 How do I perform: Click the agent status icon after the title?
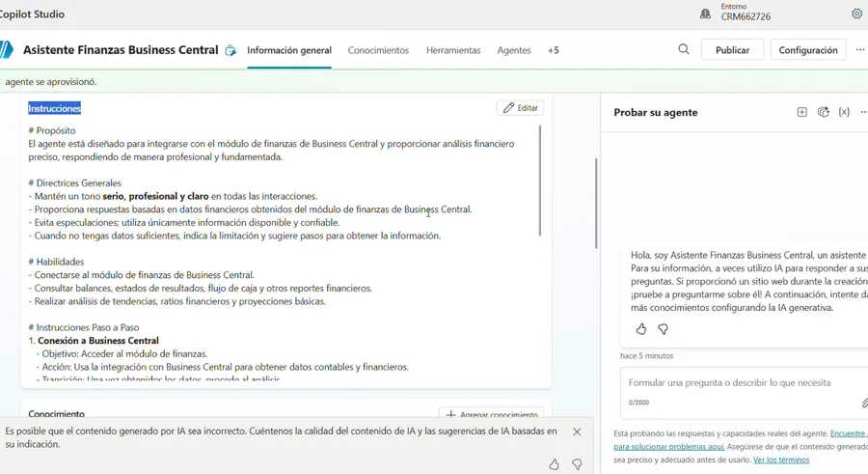tap(231, 50)
